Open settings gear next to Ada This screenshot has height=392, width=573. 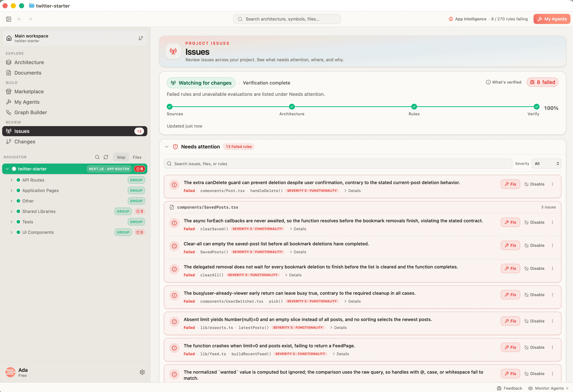tap(142, 372)
